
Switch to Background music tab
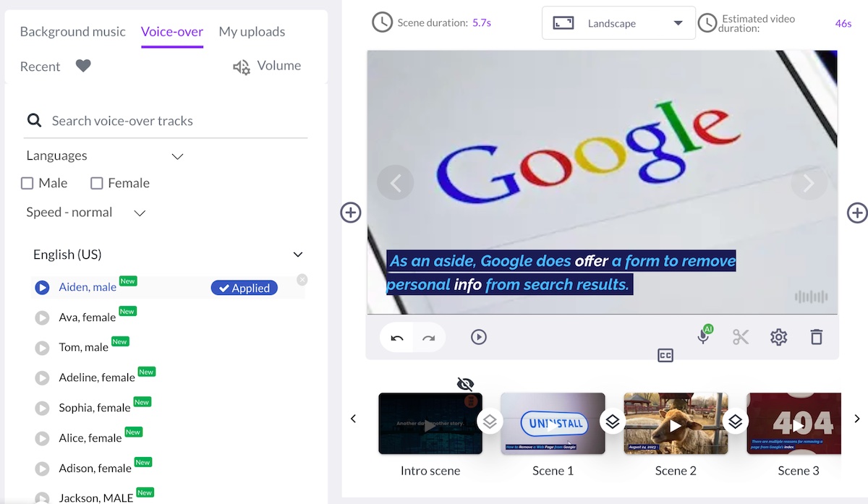[72, 32]
